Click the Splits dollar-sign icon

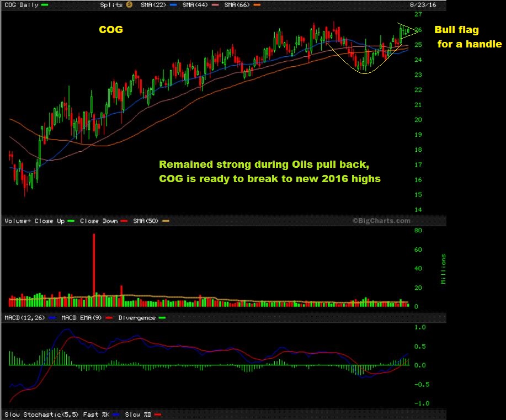pos(129,4)
